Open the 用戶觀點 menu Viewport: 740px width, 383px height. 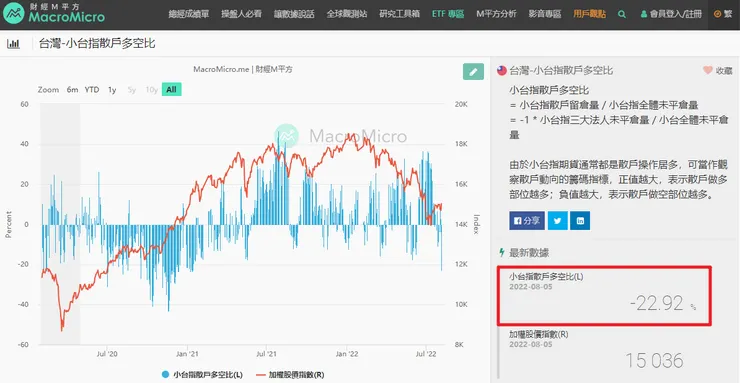590,14
